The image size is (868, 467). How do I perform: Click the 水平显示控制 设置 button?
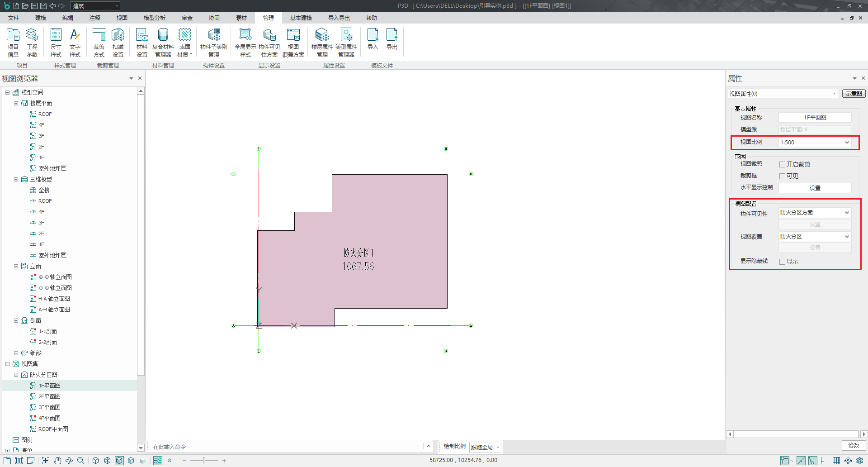(815, 188)
